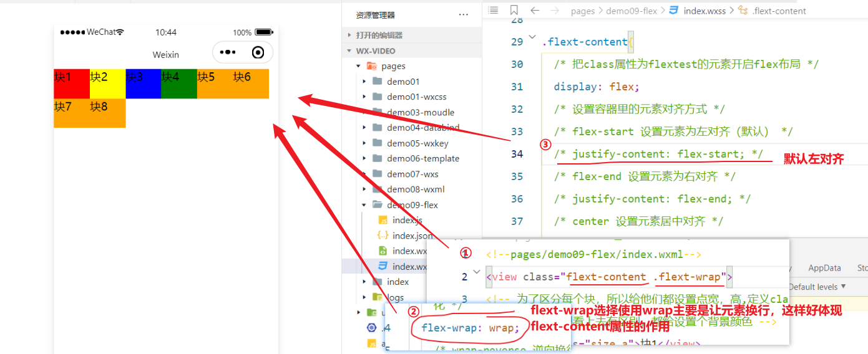Collapse the pages folder arrow

pyautogui.click(x=359, y=66)
